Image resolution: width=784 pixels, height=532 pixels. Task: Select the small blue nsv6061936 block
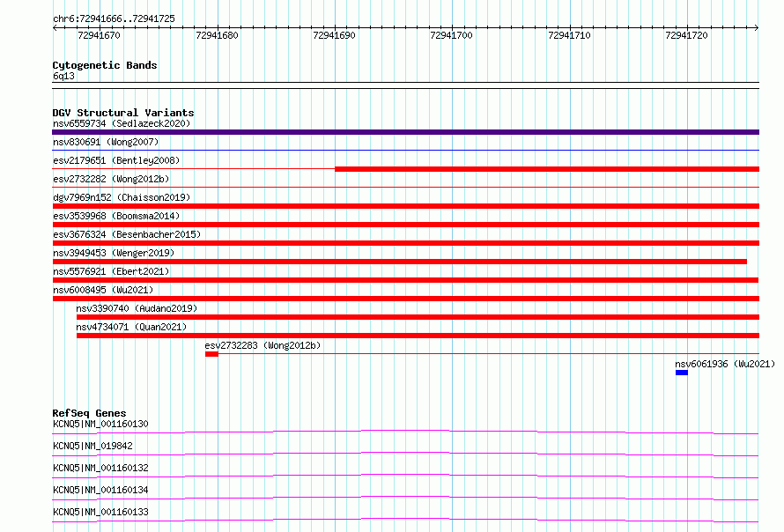(682, 373)
